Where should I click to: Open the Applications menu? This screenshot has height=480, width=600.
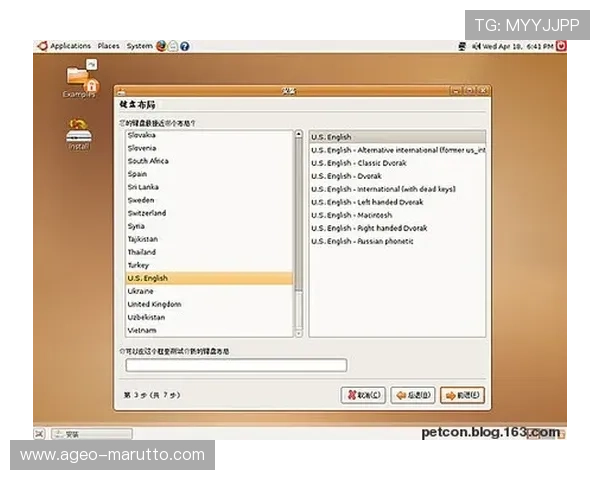click(69, 46)
